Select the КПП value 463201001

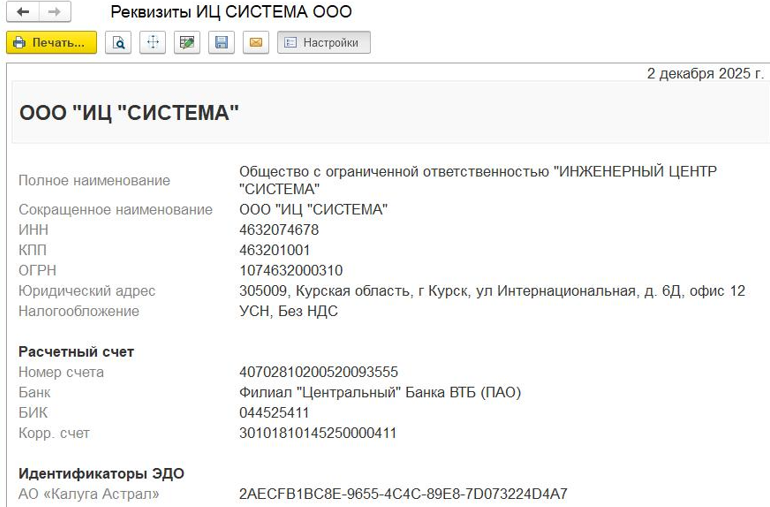tap(275, 250)
